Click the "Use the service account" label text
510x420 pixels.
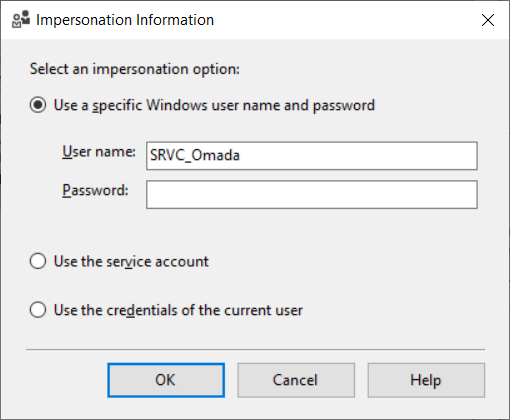click(131, 261)
